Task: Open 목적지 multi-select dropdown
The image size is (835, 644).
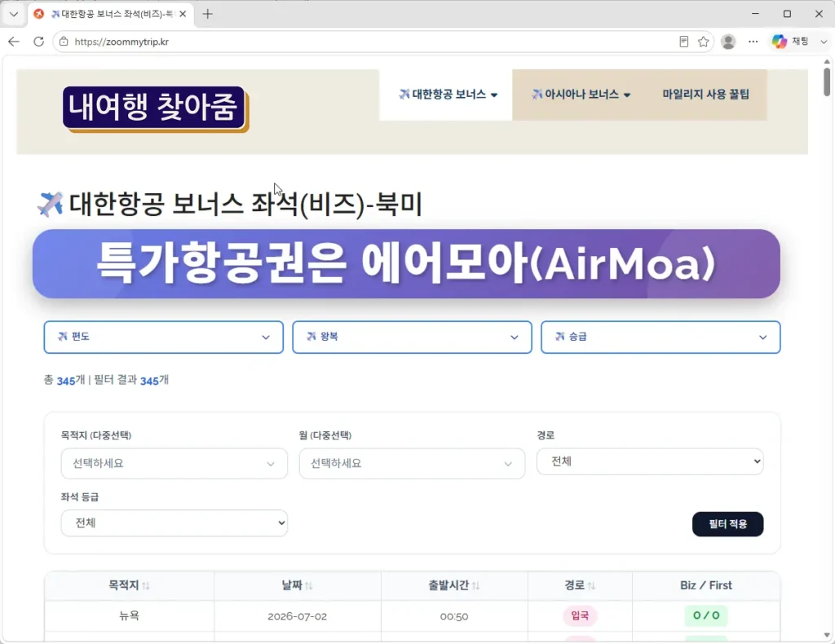Action: click(175, 464)
